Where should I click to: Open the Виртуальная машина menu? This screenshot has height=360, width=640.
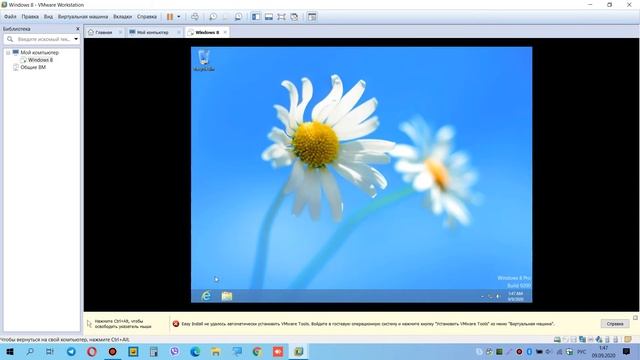pos(83,17)
